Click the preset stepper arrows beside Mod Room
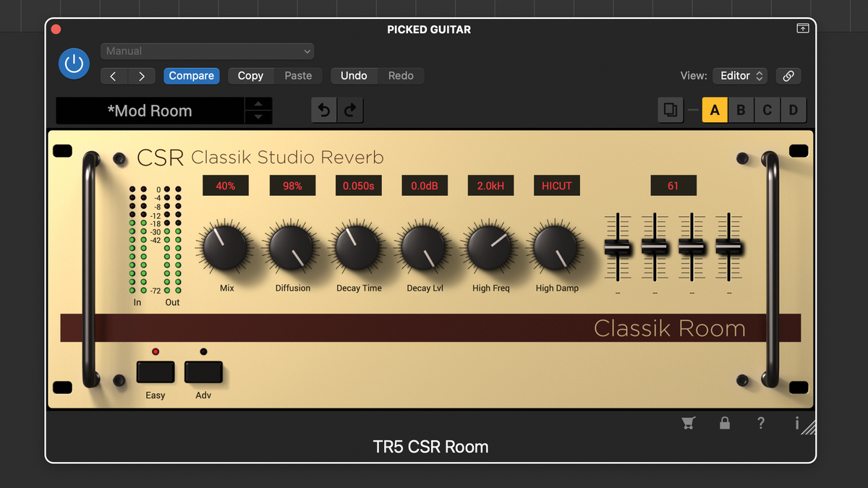 (x=258, y=110)
